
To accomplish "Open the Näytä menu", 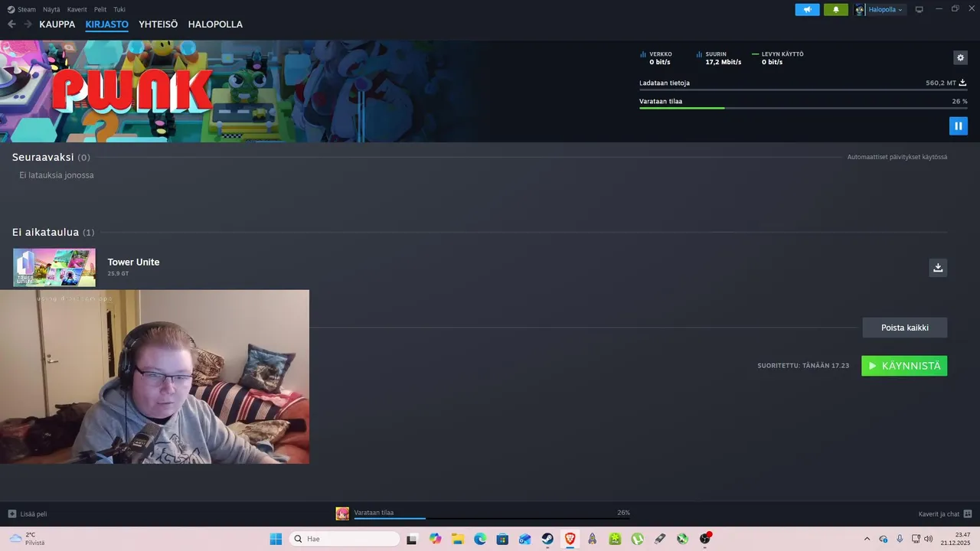I will (51, 9).
